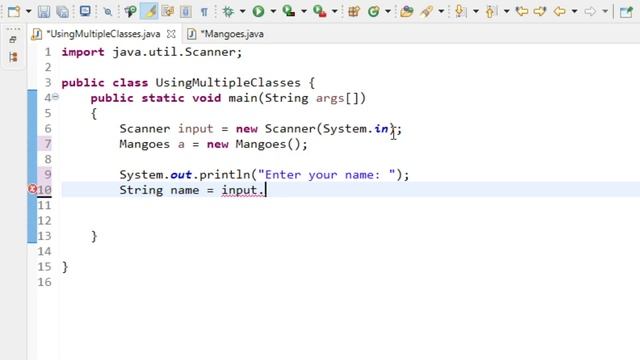
Task: Toggle Show Whitespace Characters pilcrow icon
Action: click(x=204, y=12)
